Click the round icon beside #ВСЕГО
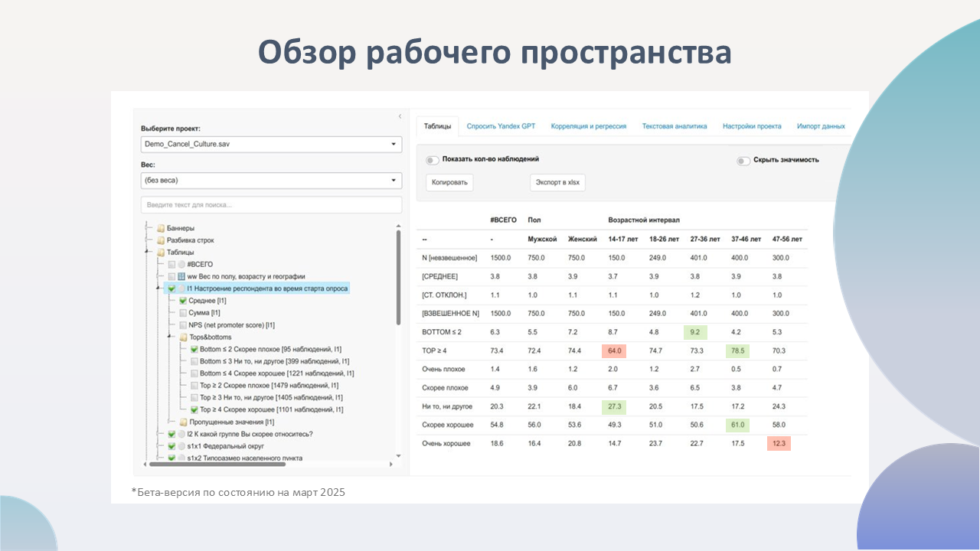980x551 pixels. [181, 264]
